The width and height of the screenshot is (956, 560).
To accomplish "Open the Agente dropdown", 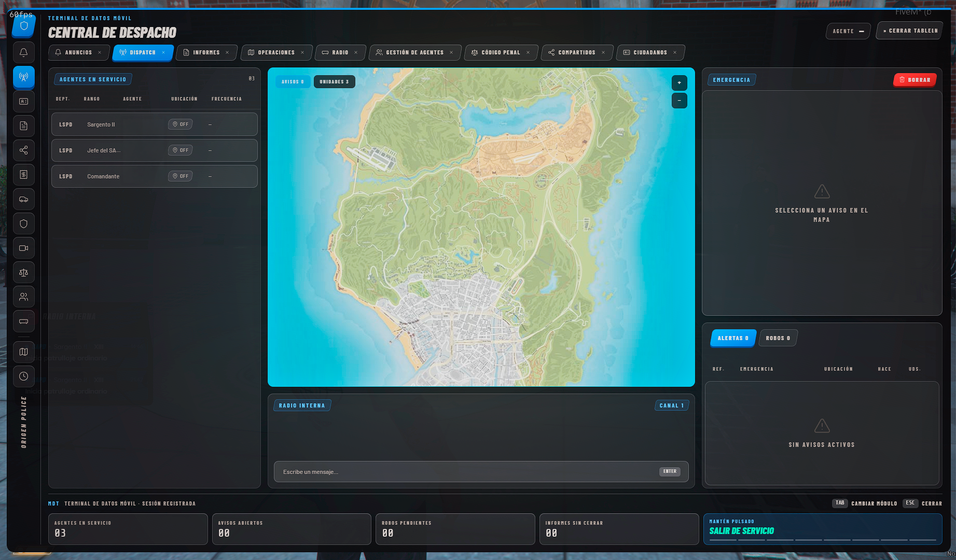I will (848, 31).
